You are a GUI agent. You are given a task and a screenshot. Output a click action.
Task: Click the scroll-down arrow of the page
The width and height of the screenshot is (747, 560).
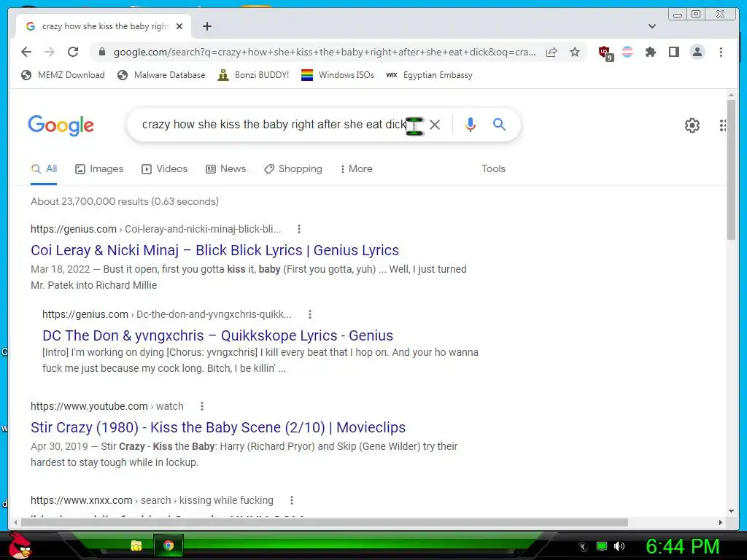(x=731, y=511)
